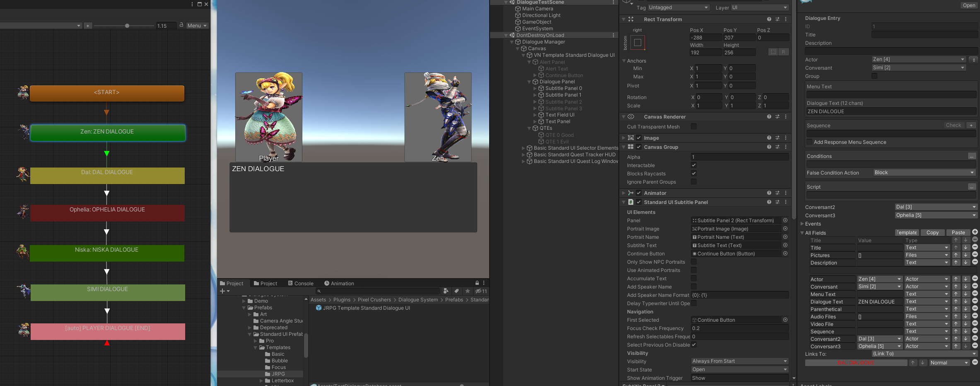980x386 pixels.
Task: Enable Ignore Parent Groups checkbox
Action: pos(693,182)
